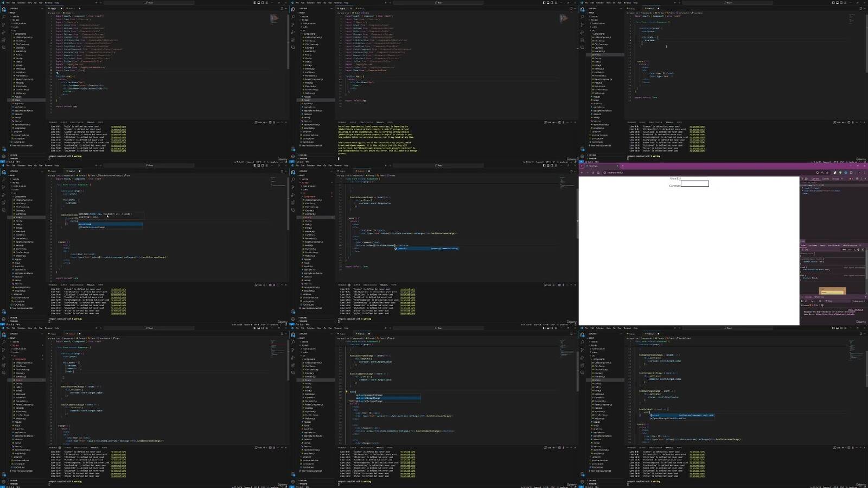This screenshot has width=868, height=488.
Task: Open Manage gear in the frame with yellow error text
Action: tap(293, 156)
